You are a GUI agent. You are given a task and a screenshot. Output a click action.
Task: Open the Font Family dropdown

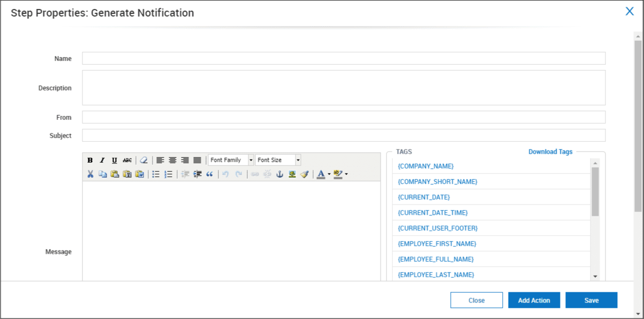click(231, 160)
